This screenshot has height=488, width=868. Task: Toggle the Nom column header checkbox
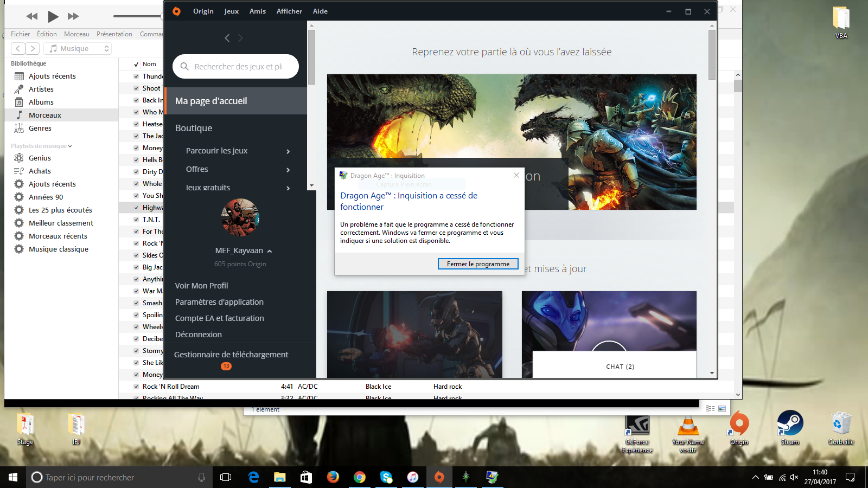[136, 64]
